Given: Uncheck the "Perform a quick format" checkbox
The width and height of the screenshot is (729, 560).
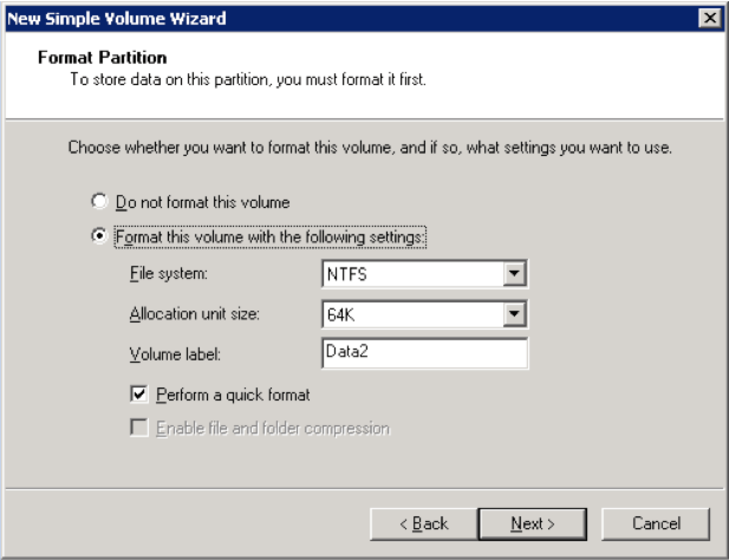Looking at the screenshot, I should tap(138, 395).
